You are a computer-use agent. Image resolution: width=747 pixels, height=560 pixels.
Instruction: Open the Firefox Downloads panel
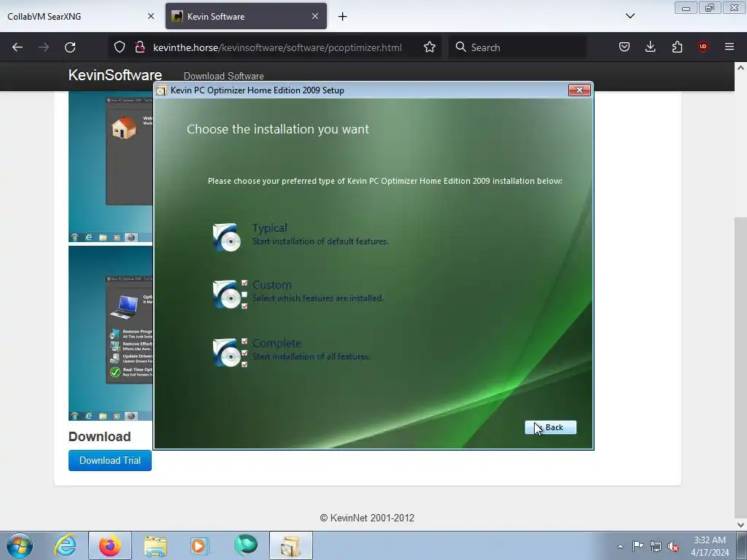click(x=650, y=47)
